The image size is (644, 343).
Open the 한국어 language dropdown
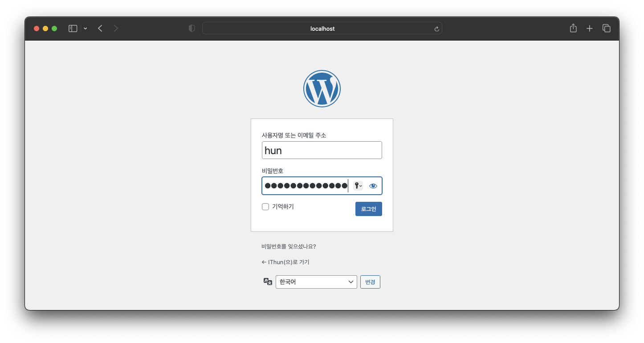tap(316, 282)
